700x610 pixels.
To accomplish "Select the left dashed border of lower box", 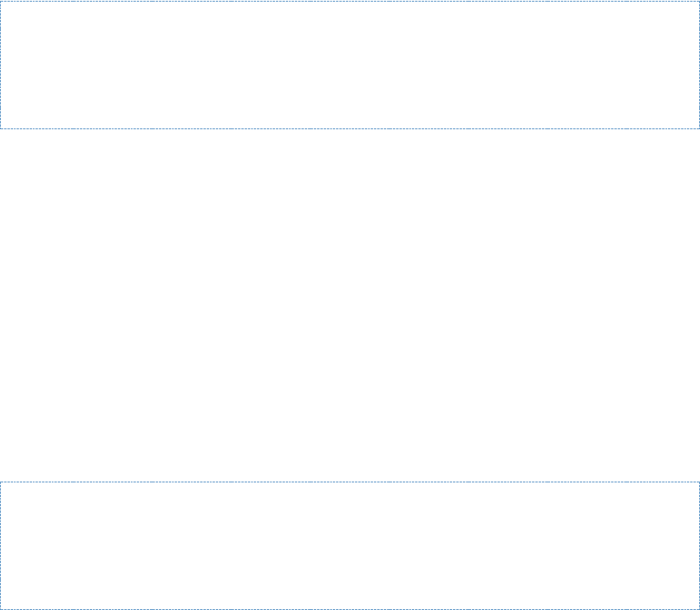I will tap(1, 546).
